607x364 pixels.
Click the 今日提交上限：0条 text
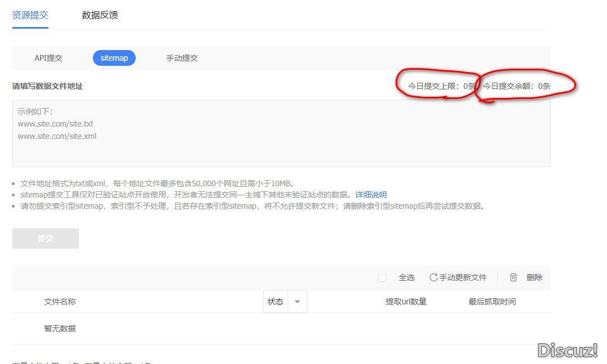441,86
